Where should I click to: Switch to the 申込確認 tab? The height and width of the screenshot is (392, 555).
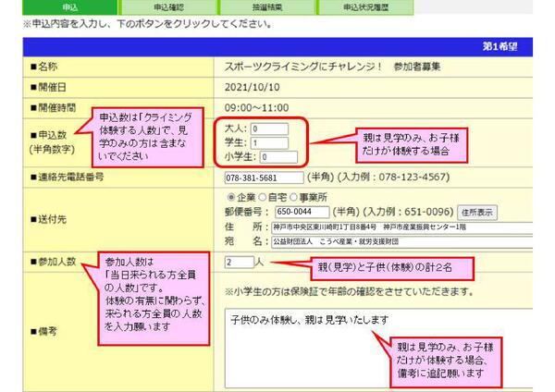(169, 7)
